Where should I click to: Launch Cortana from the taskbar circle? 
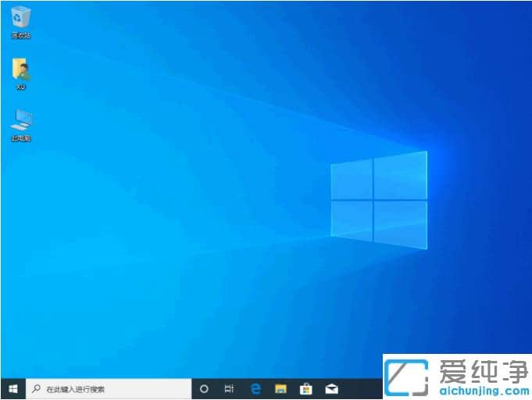[204, 388]
